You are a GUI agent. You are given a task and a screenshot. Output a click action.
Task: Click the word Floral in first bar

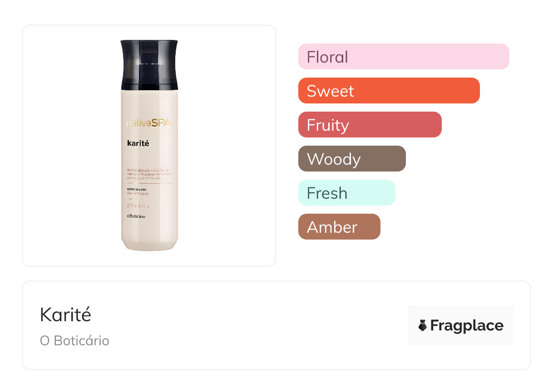(327, 57)
